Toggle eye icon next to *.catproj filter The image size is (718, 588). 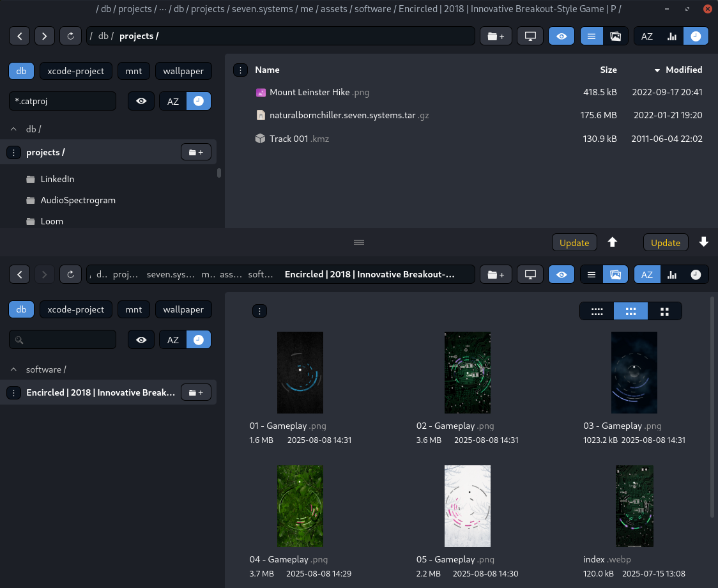pos(141,101)
